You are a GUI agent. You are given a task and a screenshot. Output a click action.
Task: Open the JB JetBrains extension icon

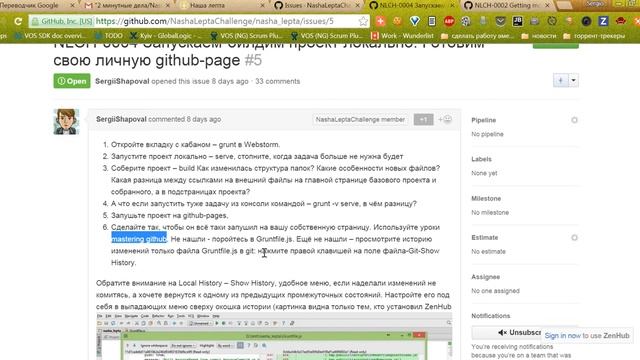(518, 21)
